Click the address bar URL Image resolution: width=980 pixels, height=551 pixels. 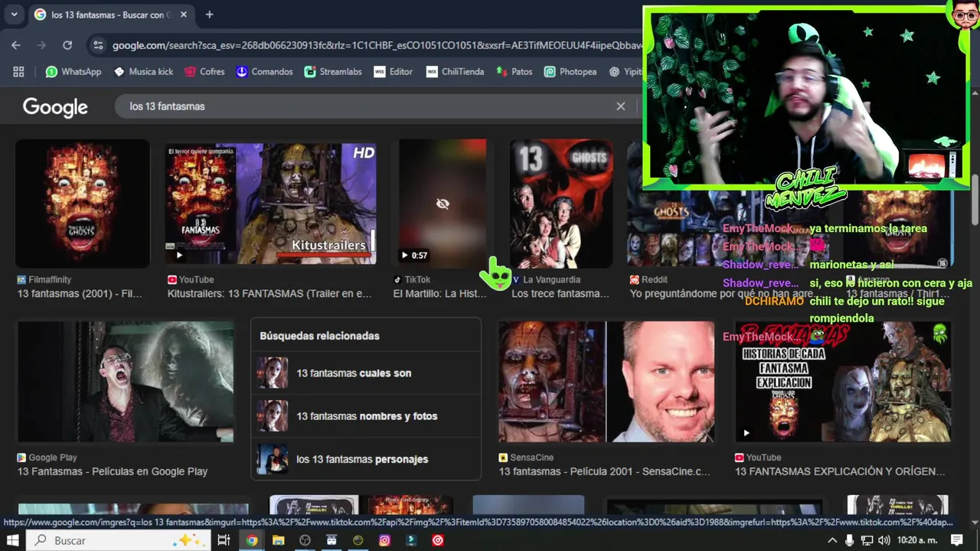point(377,45)
